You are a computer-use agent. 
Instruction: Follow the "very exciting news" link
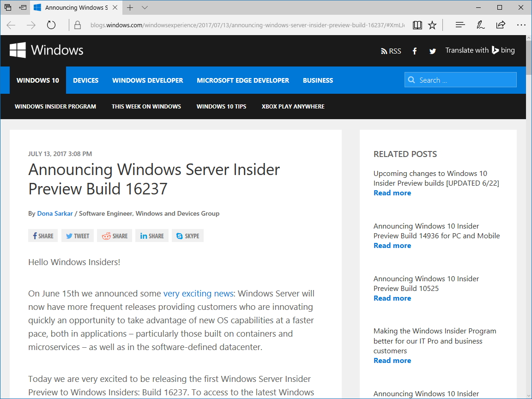[198, 293]
